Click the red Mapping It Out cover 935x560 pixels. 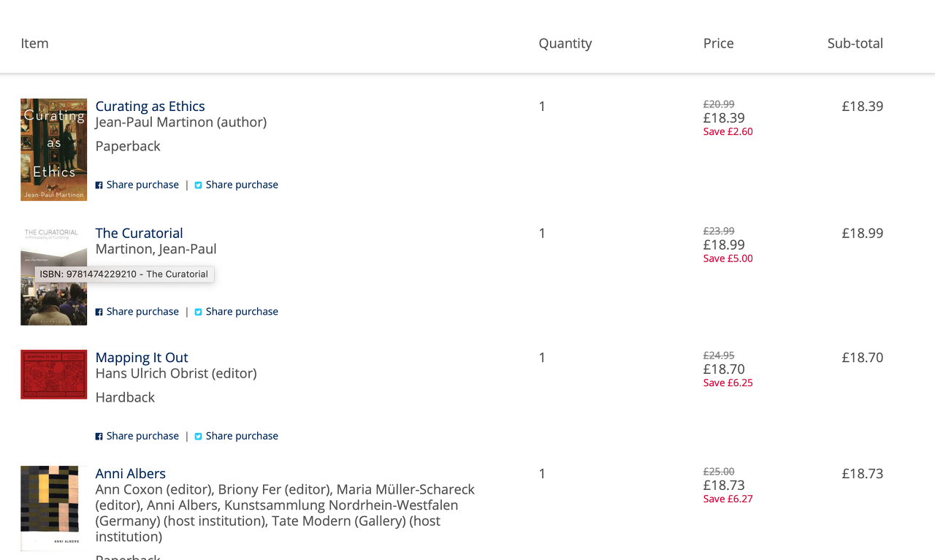[53, 375]
